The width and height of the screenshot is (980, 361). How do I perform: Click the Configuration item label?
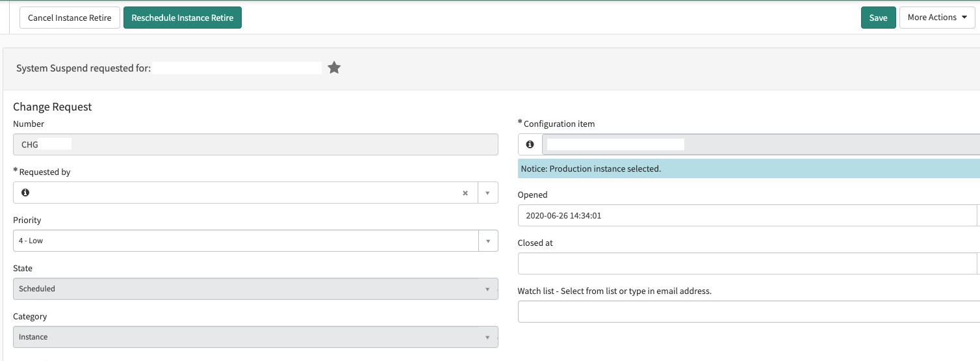coord(559,124)
